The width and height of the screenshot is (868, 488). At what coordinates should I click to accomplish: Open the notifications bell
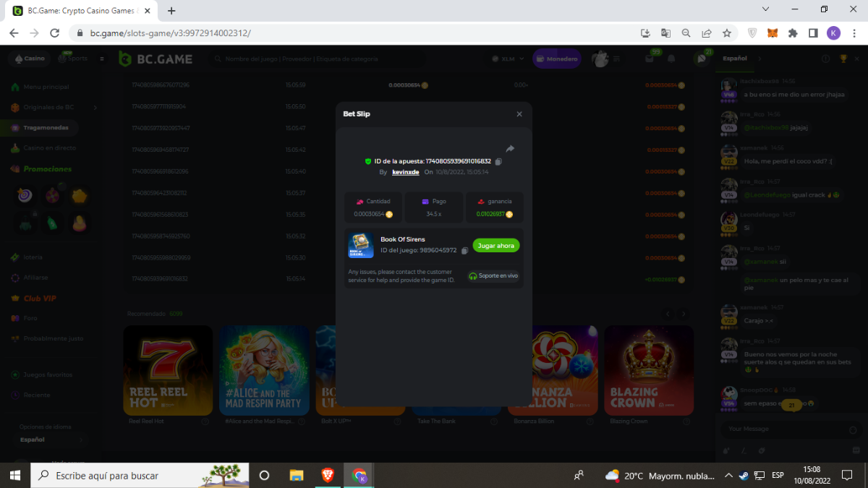click(671, 59)
